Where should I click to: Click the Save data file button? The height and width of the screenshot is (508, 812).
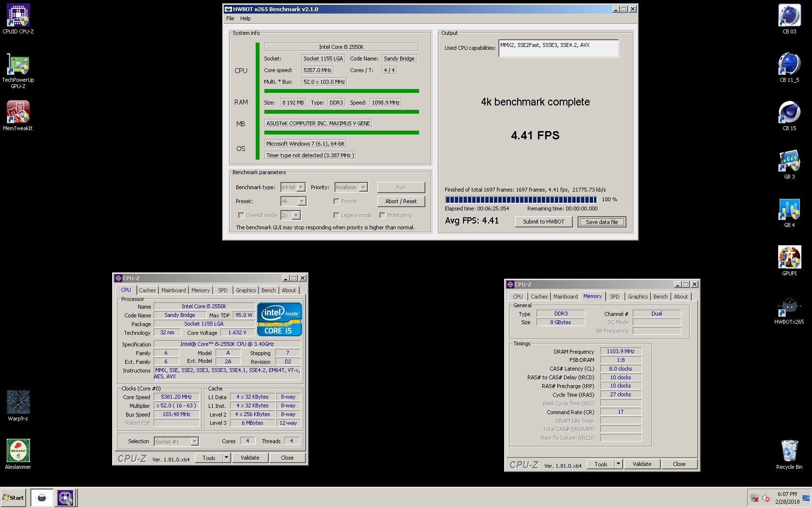(602, 222)
